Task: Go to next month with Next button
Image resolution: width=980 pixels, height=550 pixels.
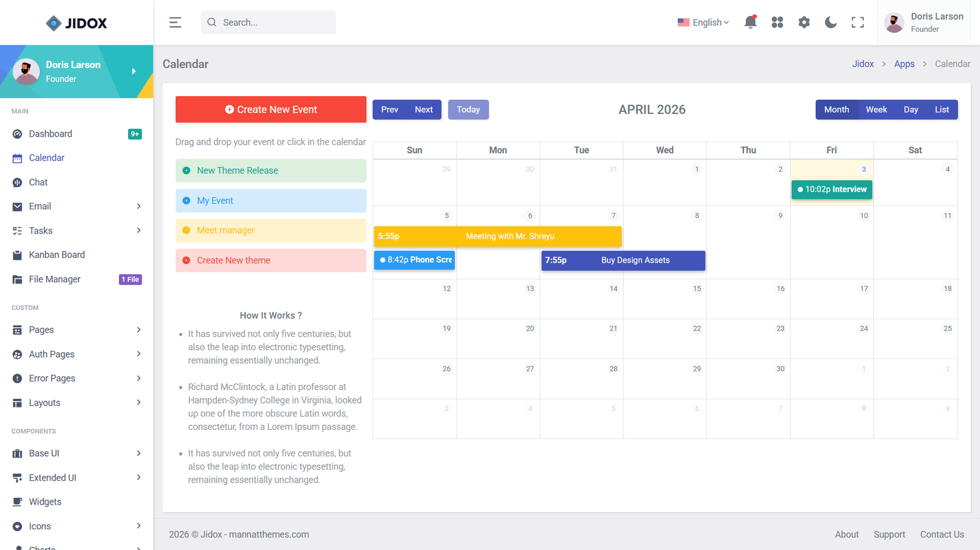Action: click(x=424, y=110)
